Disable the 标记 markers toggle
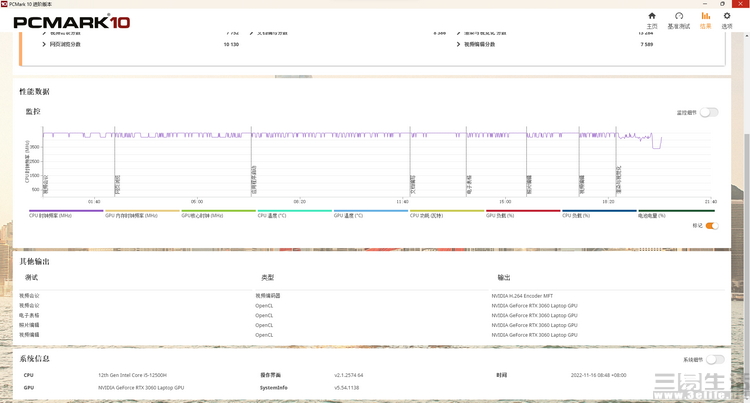 [x=711, y=226]
